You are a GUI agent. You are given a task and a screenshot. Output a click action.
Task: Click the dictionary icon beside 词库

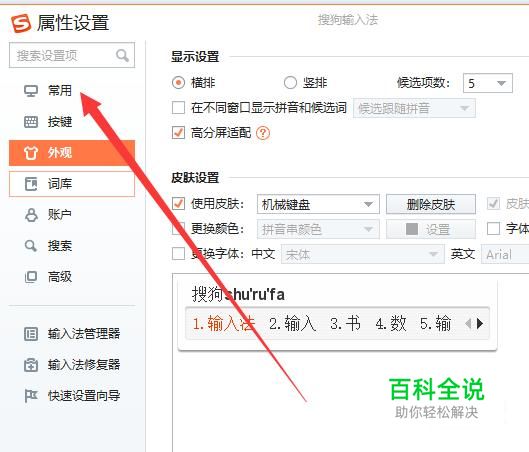31,184
